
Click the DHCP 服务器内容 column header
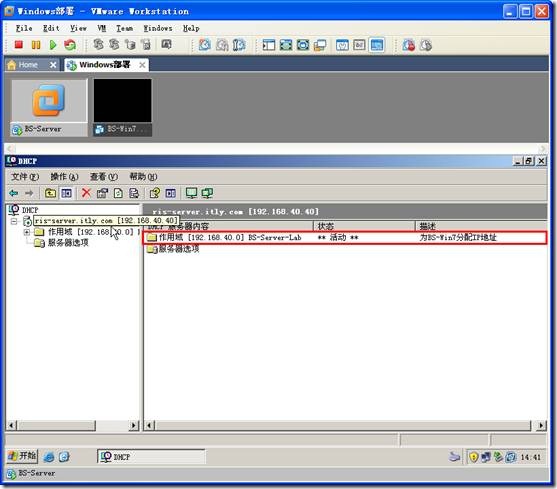[228, 226]
